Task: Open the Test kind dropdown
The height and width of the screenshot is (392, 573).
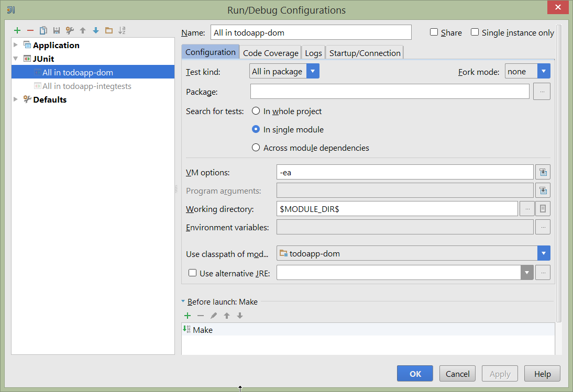Action: (x=313, y=71)
